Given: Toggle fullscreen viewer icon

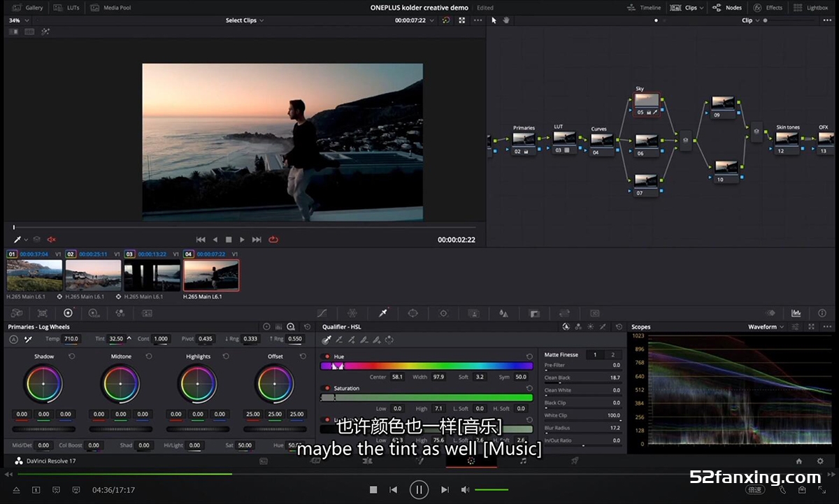Looking at the screenshot, I should coord(462,20).
